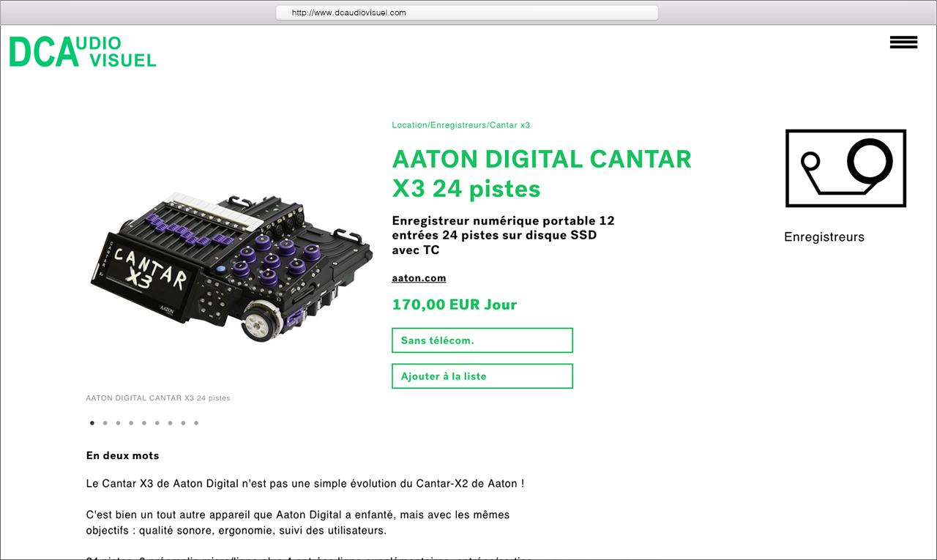The width and height of the screenshot is (937, 560).
Task: Select the fifth carousel dot
Action: point(144,422)
